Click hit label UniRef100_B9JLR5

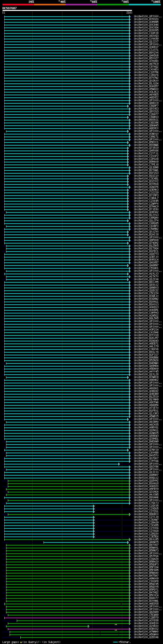(x=146, y=539)
